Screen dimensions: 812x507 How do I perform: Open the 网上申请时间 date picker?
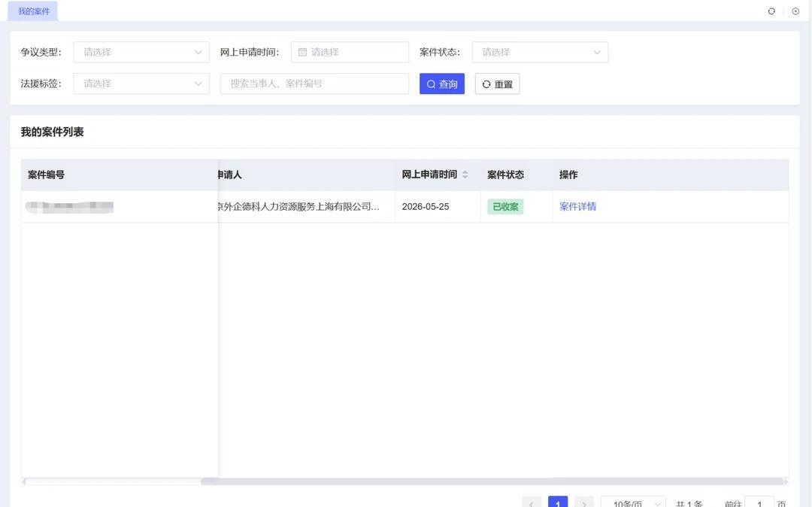pyautogui.click(x=350, y=53)
